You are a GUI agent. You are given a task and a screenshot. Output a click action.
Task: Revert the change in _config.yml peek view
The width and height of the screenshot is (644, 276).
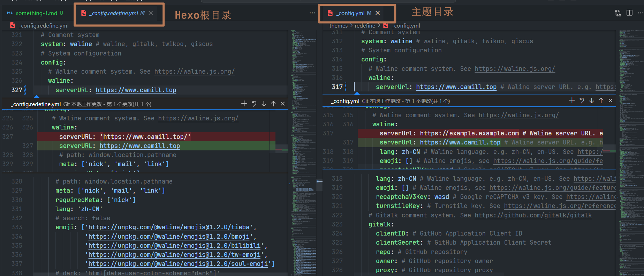point(582,100)
